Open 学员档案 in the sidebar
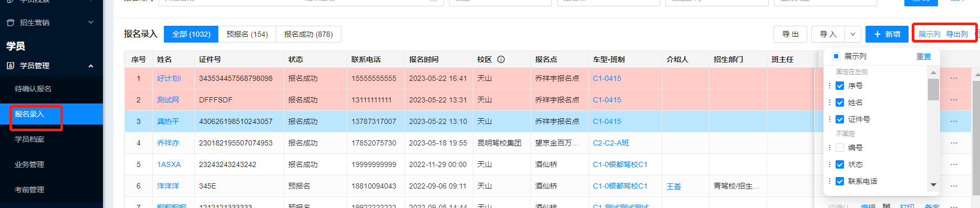Screen dimensions: 980x208 point(29,139)
